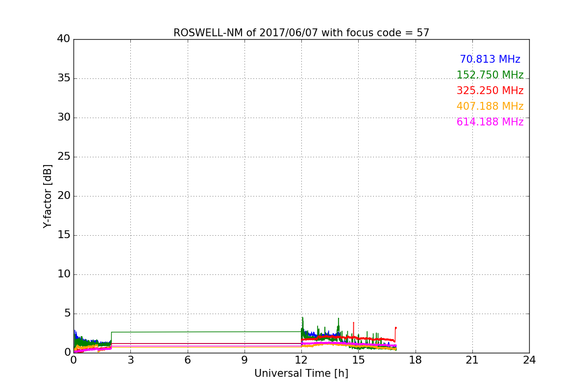
Task: Pick the magenta 614.188 MHz legend entry
Action: tap(490, 122)
